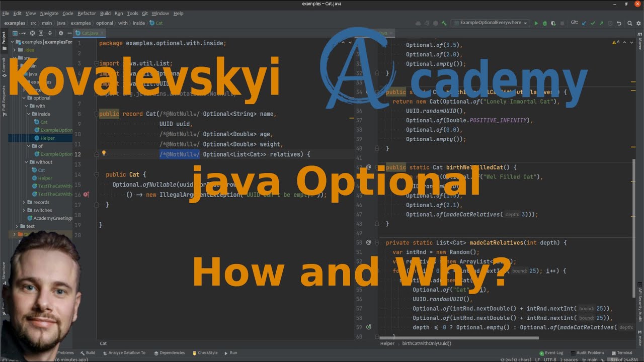Run the ExampleOptionalEverywhere configuration
Viewport: 644px width, 362px height.
[x=536, y=23]
